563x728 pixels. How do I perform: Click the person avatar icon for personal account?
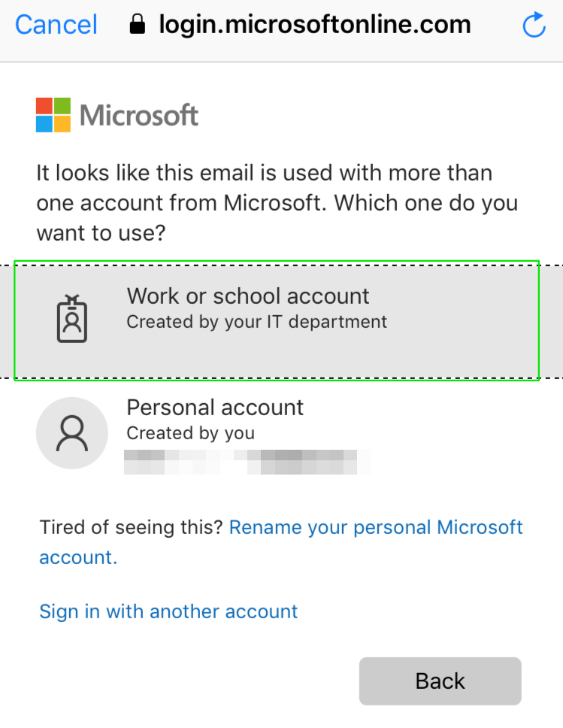(72, 433)
